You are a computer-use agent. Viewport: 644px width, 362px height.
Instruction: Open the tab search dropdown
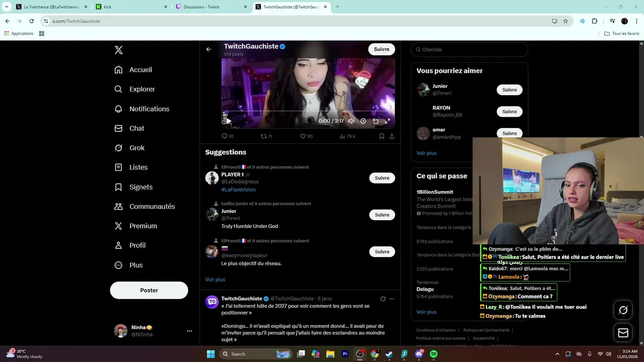click(7, 7)
